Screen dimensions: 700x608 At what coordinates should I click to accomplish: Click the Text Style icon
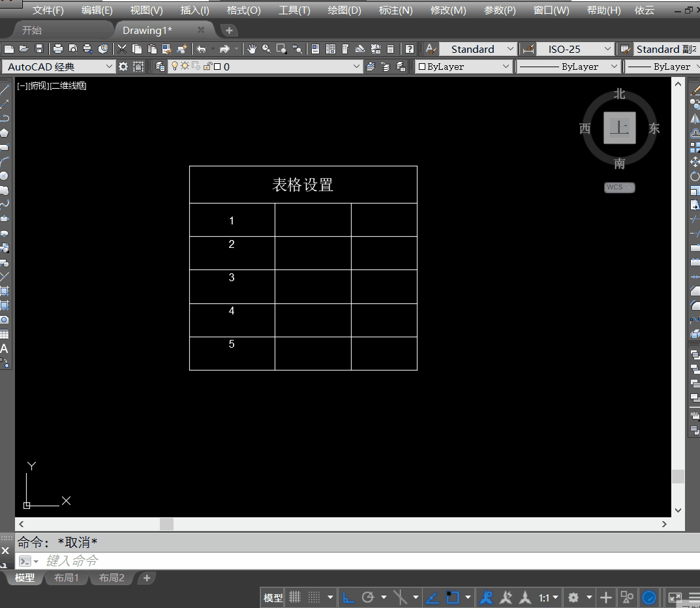(x=431, y=49)
